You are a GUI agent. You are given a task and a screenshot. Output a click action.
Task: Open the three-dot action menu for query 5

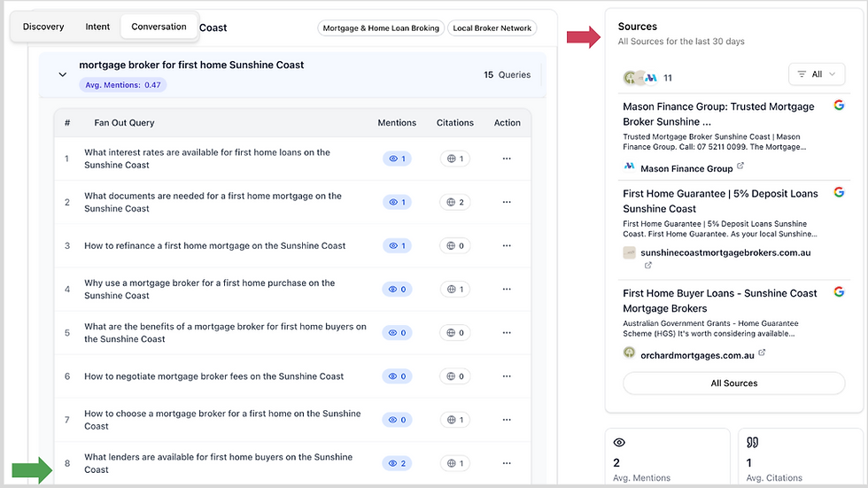pyautogui.click(x=507, y=333)
